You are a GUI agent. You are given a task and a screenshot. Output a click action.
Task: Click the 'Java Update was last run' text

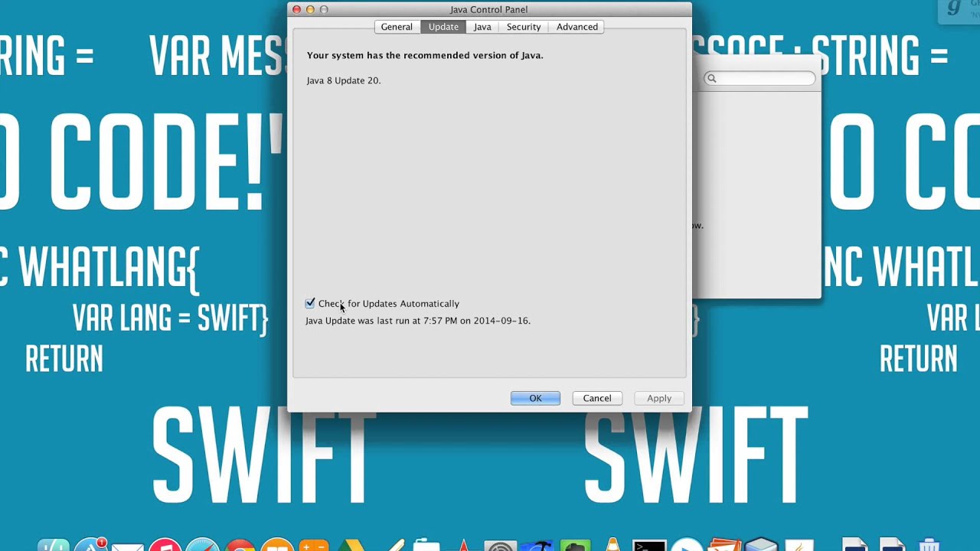418,321
